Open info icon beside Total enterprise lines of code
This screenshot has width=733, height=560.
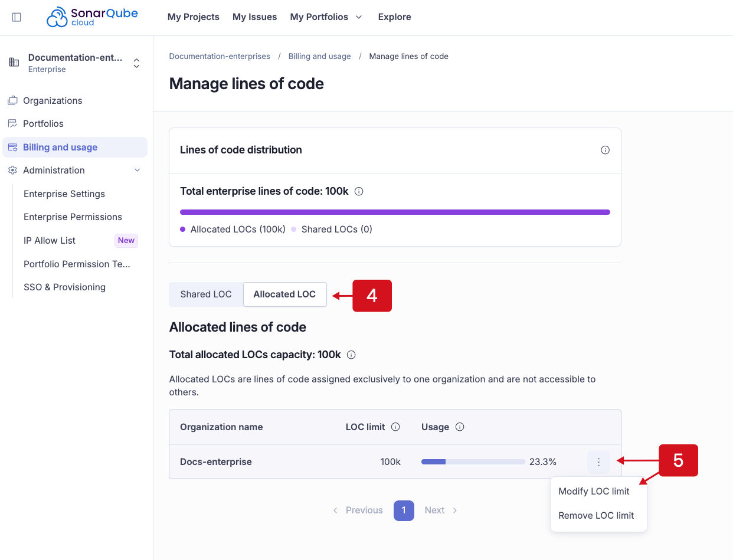tap(359, 191)
